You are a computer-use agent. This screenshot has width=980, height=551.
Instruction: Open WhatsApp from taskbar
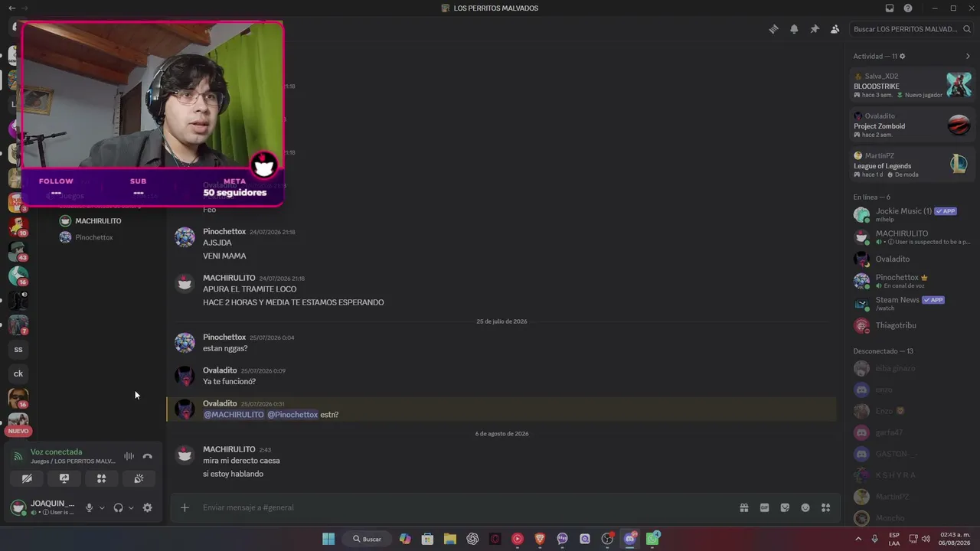652,539
